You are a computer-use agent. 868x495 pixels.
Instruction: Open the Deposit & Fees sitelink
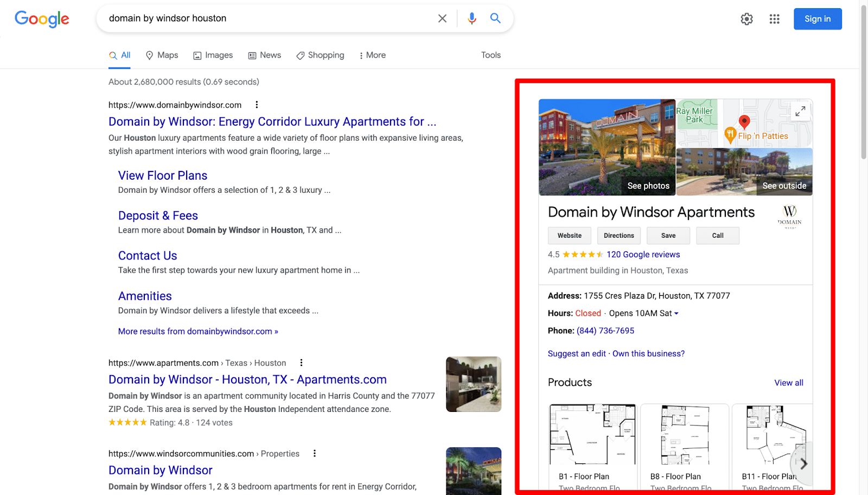click(x=158, y=215)
